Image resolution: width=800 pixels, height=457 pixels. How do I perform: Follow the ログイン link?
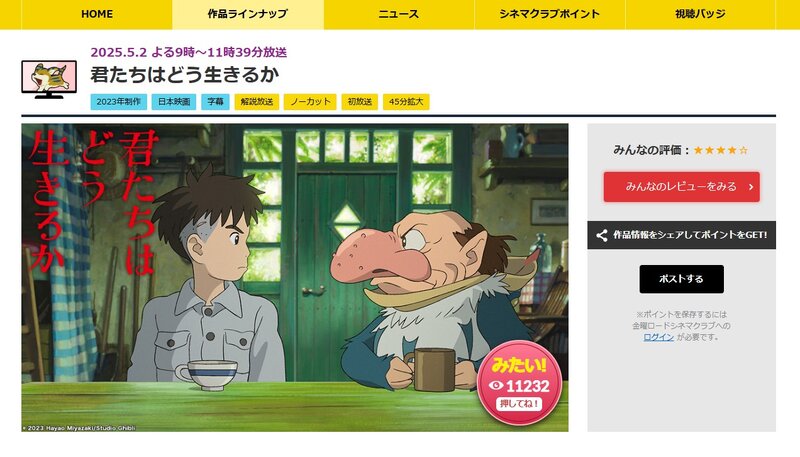(658, 337)
